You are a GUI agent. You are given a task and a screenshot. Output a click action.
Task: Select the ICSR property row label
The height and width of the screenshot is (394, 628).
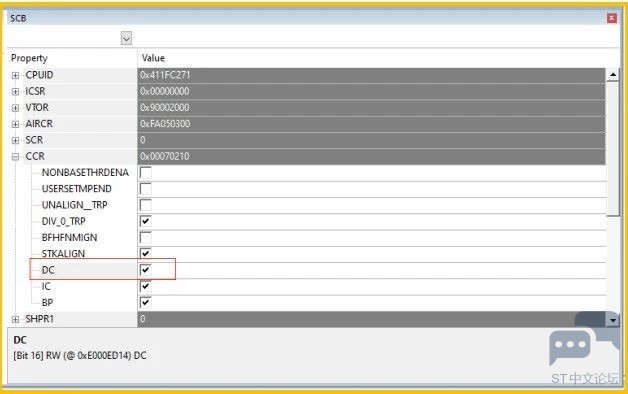[x=35, y=91]
